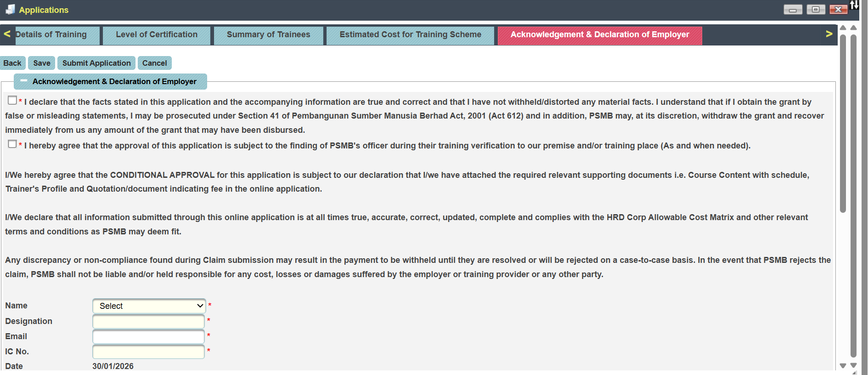Tick the 'I hereby agree' approval checkbox
The height and width of the screenshot is (375, 868).
pos(12,144)
